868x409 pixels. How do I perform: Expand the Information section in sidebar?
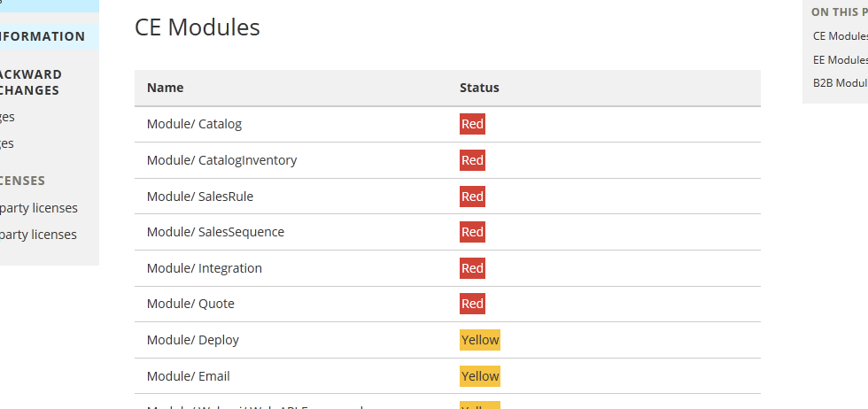coord(43,36)
